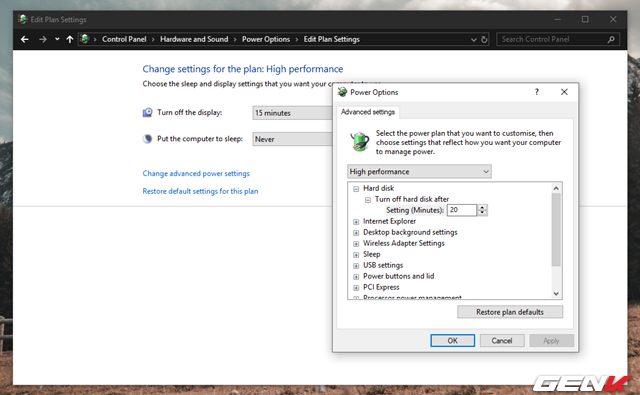This screenshot has width=640, height=395.
Task: Open recent locations dropdown arrow
Action: (57, 39)
